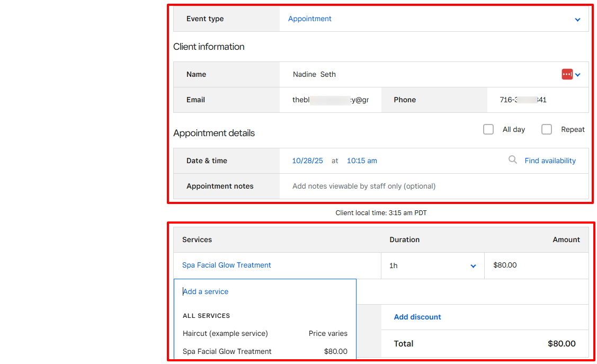The height and width of the screenshot is (364, 597).
Task: Open the 10/28/25 date picker
Action: click(307, 160)
